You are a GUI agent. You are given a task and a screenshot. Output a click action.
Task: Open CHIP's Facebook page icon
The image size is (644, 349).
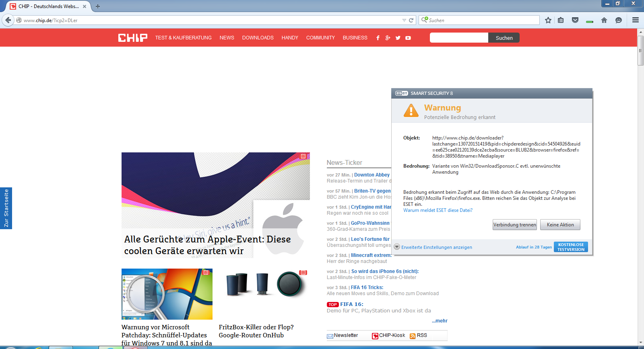click(378, 38)
